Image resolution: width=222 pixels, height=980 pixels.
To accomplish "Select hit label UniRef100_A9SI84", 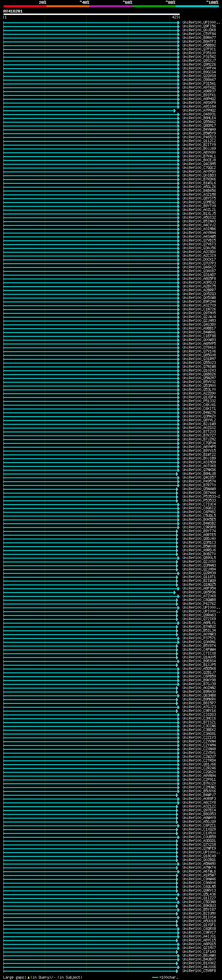I will click(199, 107).
